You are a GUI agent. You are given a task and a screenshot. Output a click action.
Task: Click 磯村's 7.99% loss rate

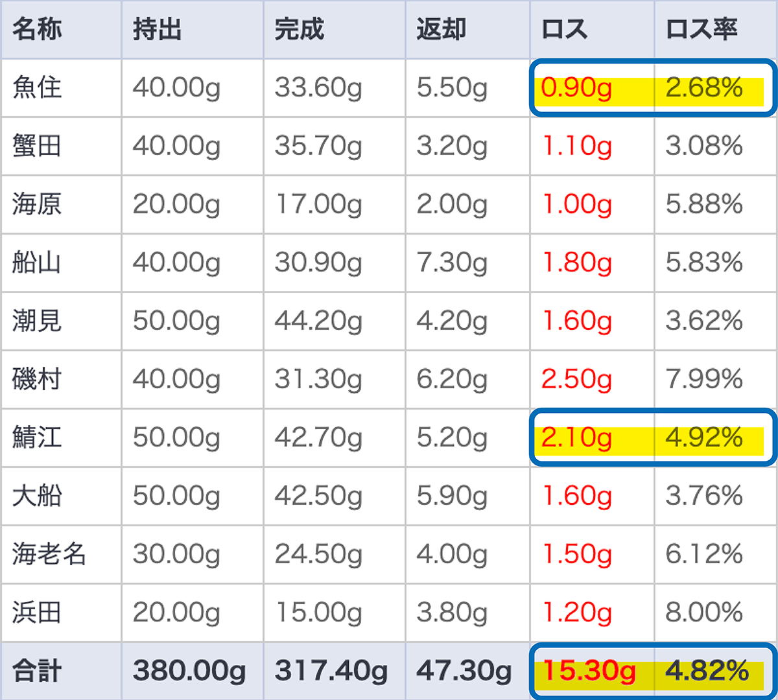point(704,379)
